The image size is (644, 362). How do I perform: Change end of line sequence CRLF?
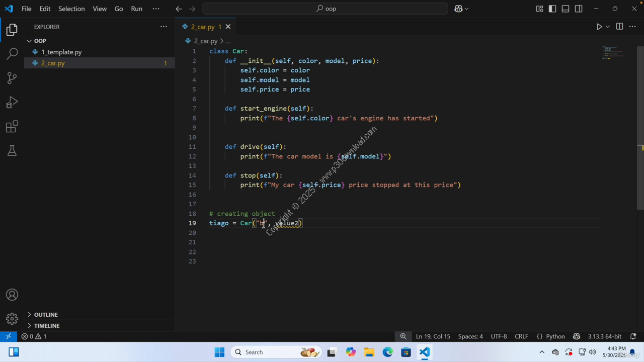[x=521, y=336]
